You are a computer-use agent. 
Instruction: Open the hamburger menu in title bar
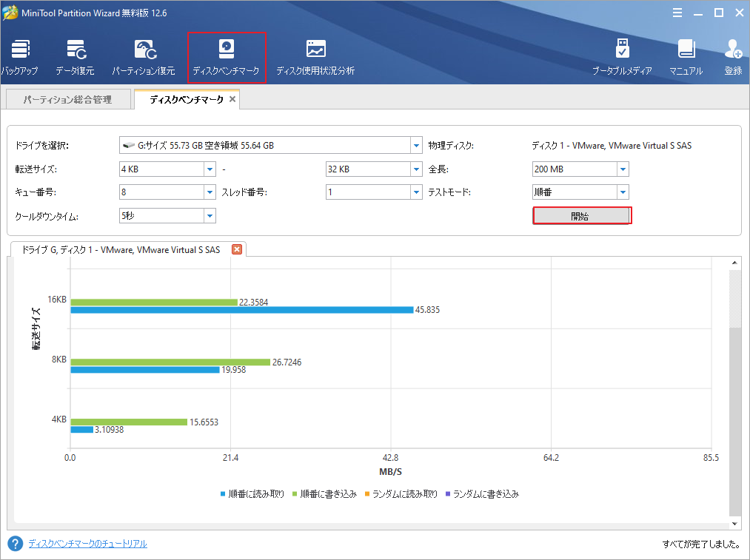(677, 13)
